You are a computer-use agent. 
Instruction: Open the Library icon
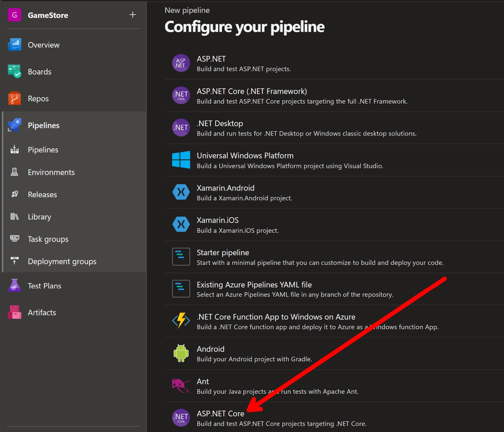[x=14, y=217]
